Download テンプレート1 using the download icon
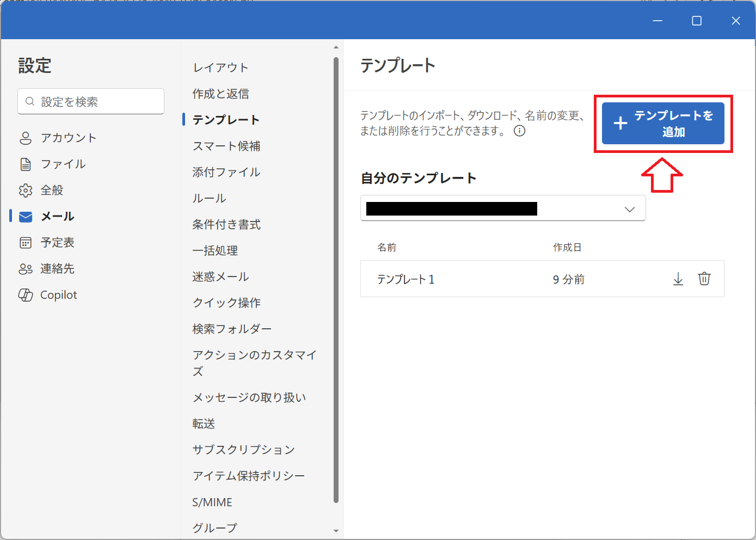The image size is (756, 540). [x=678, y=279]
